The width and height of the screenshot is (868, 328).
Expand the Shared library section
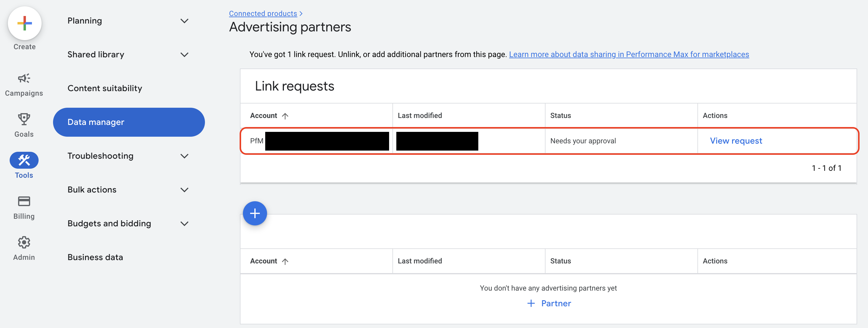pos(184,55)
